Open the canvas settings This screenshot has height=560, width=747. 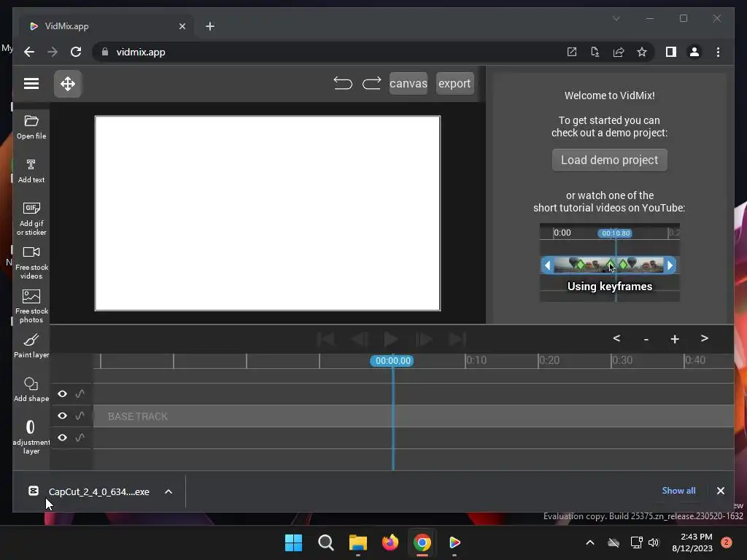point(409,83)
